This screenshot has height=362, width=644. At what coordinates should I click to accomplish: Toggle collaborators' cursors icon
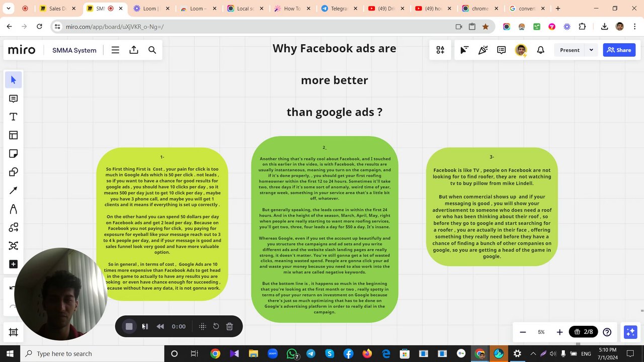pos(464,50)
